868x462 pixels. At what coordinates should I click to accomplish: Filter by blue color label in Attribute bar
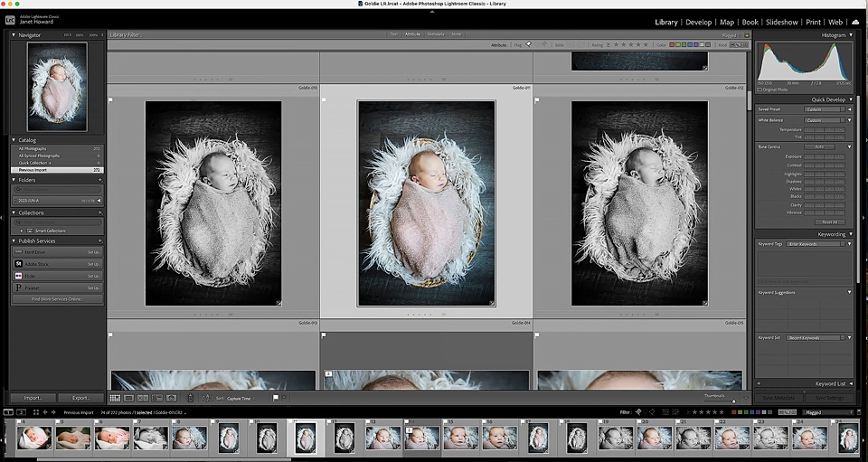click(x=690, y=44)
